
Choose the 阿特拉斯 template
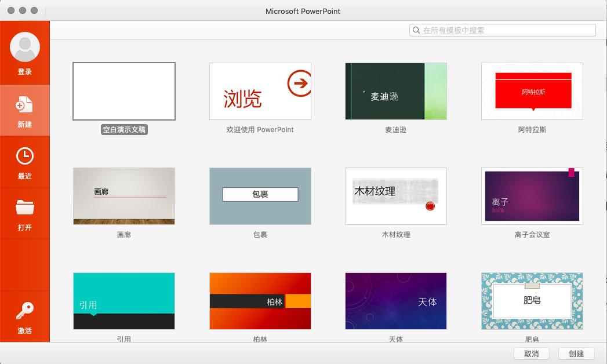pyautogui.click(x=531, y=90)
